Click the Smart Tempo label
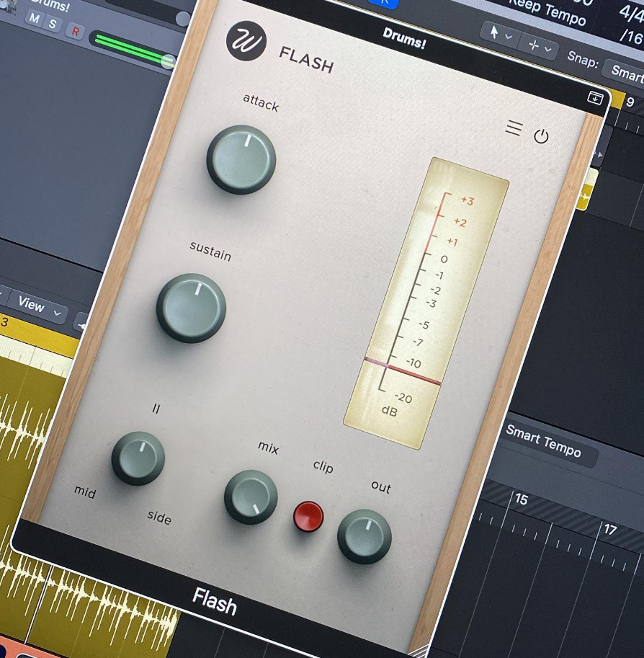Image resolution: width=644 pixels, height=658 pixels. click(543, 441)
